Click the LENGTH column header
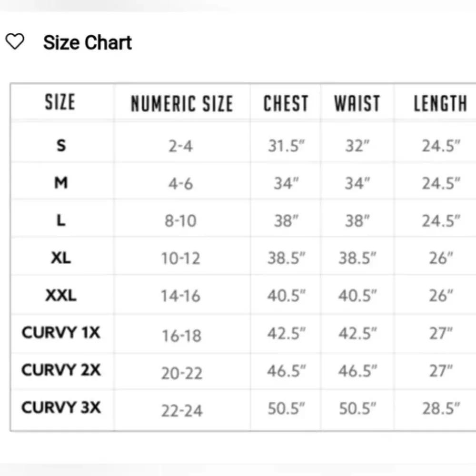Image resolution: width=476 pixels, height=476 pixels. pyautogui.click(x=440, y=104)
